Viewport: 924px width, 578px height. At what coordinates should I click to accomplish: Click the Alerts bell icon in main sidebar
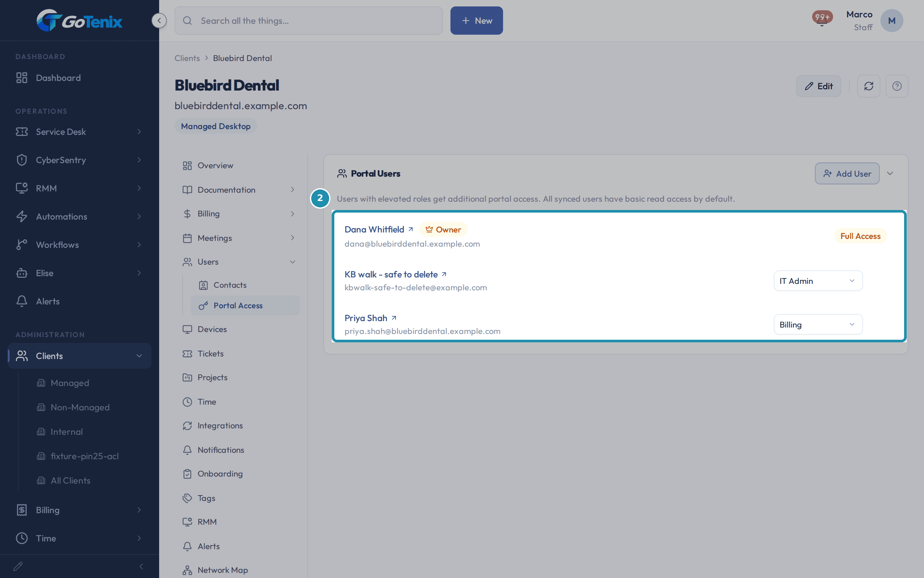pos(22,301)
